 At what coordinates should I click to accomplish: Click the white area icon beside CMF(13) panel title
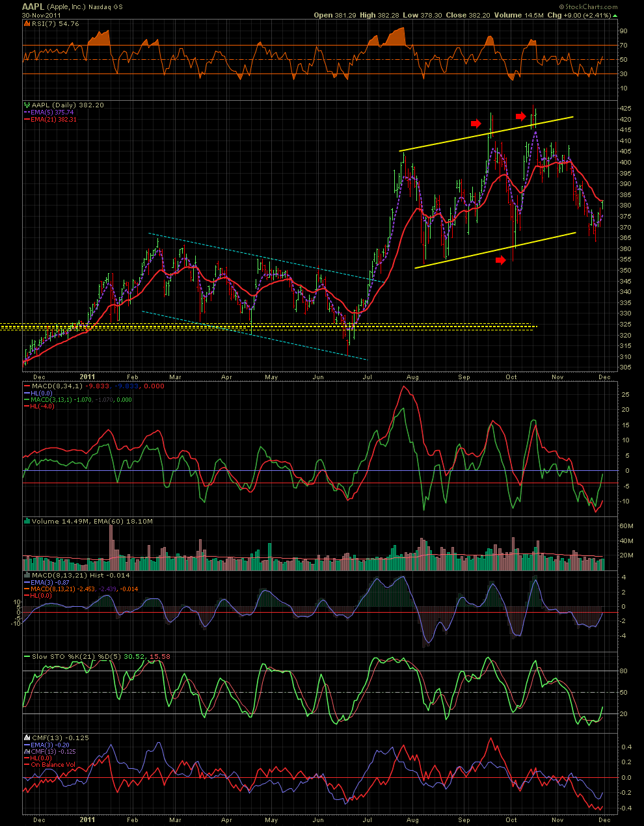point(27,738)
